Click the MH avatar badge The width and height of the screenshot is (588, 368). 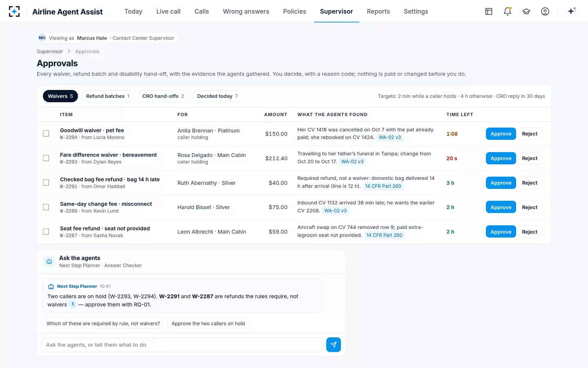coord(42,38)
